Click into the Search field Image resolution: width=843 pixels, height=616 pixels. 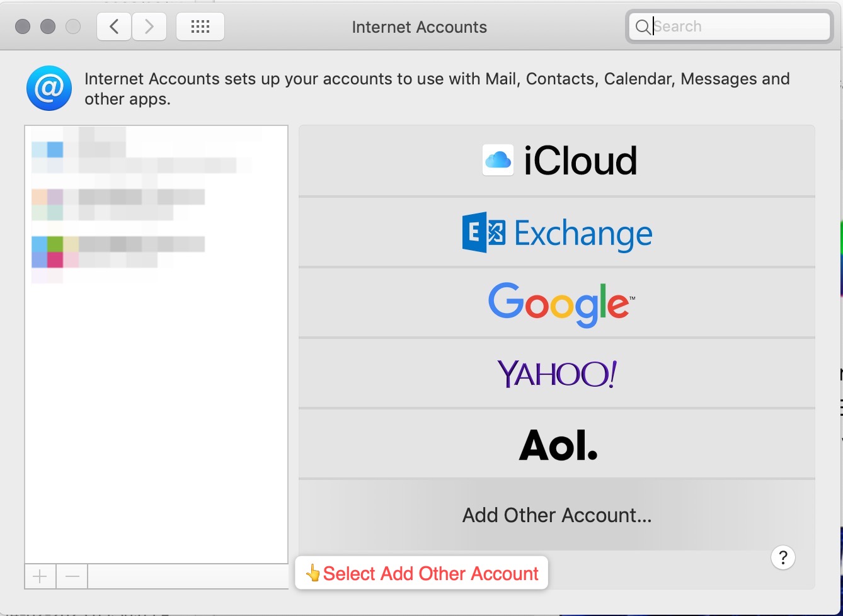point(730,26)
